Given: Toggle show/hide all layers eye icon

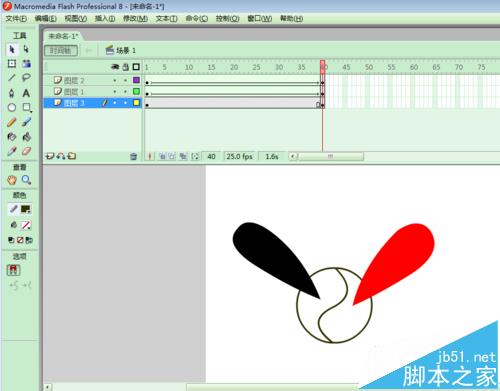Looking at the screenshot, I should (x=115, y=67).
